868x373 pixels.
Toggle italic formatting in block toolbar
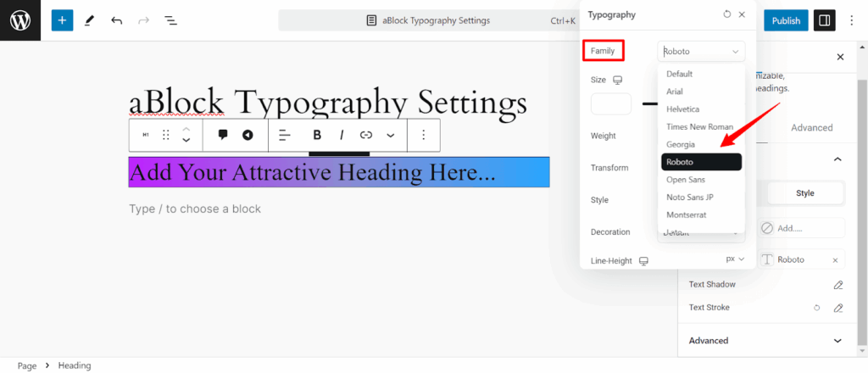[342, 135]
